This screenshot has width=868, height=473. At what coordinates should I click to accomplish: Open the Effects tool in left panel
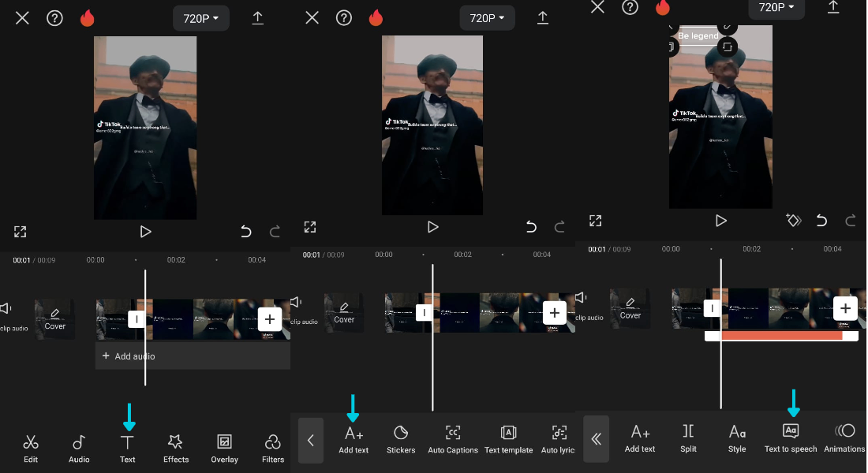click(x=175, y=449)
